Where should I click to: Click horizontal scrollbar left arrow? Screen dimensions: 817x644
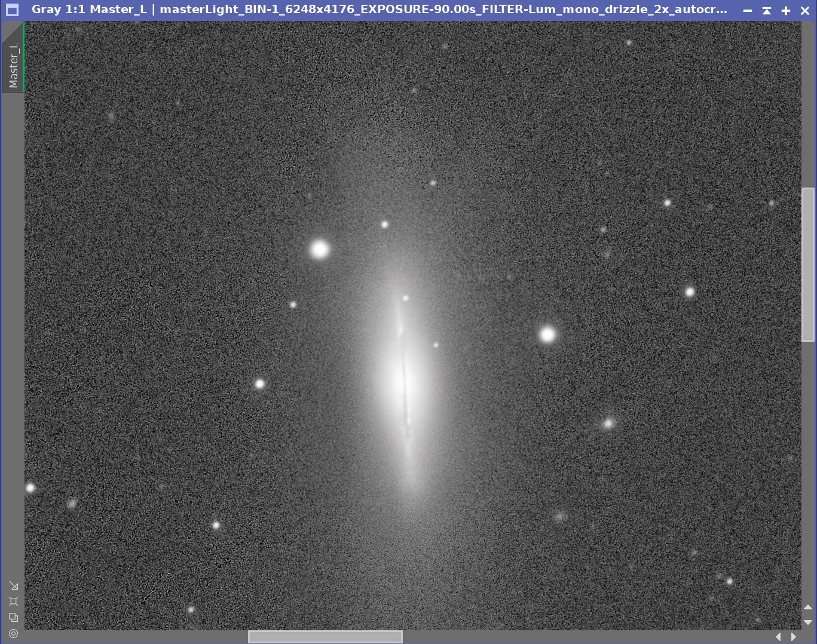pyautogui.click(x=778, y=637)
